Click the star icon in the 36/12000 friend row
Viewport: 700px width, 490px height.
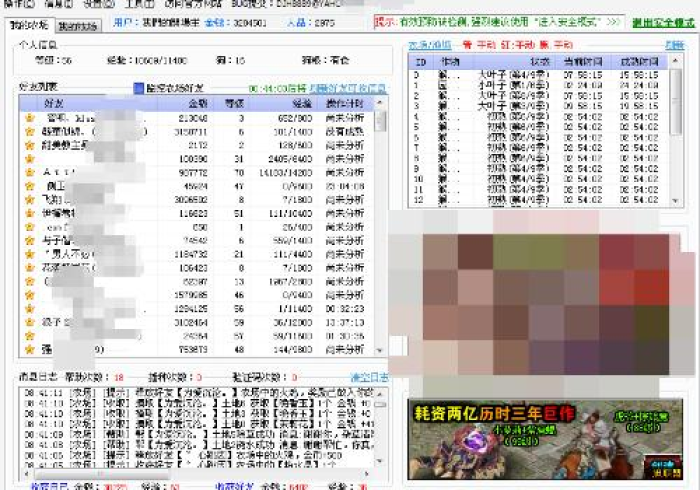30,322
